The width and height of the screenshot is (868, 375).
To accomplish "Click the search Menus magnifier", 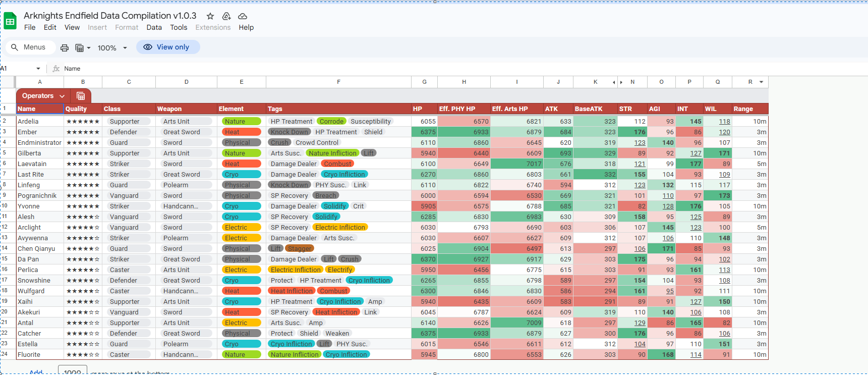I will click(15, 47).
